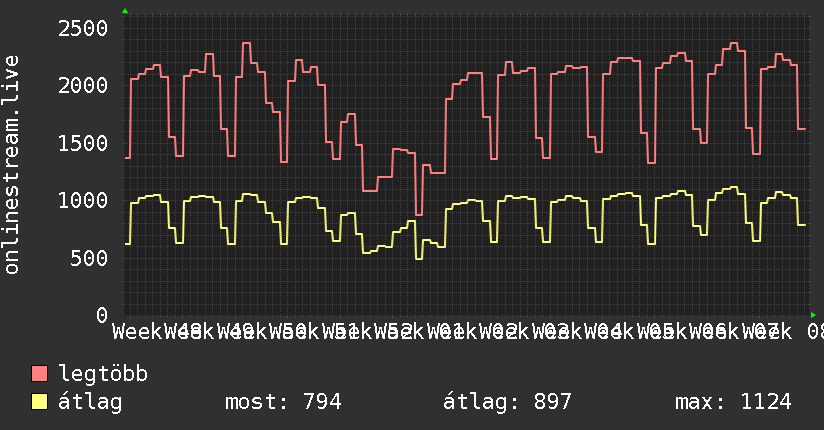
Task: Click the green arrow at x-axis end
Action: pyautogui.click(x=813, y=315)
